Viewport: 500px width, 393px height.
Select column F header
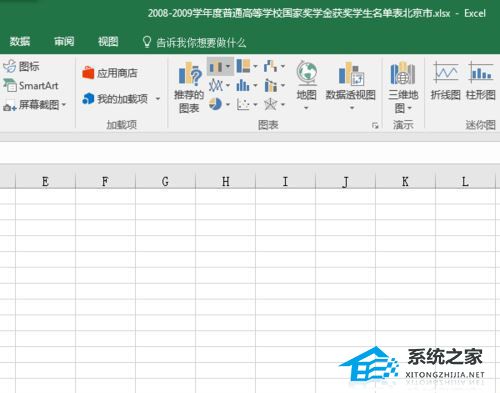tap(105, 181)
